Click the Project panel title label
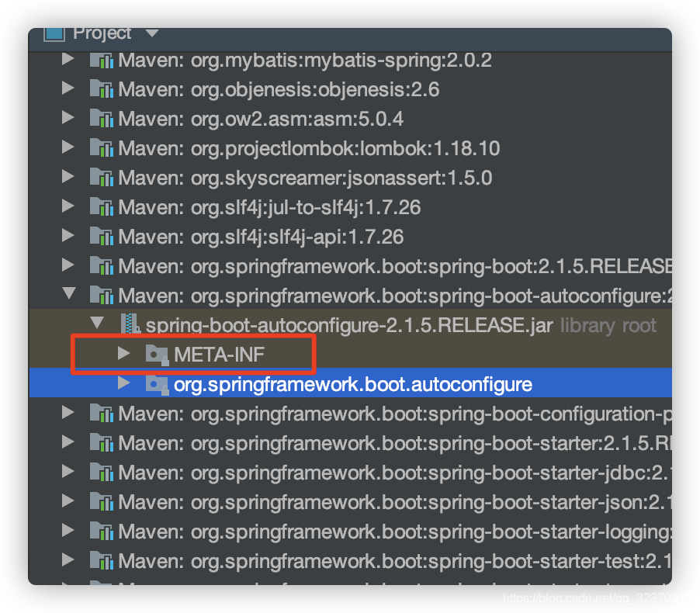Image resolution: width=700 pixels, height=613 pixels. [102, 34]
